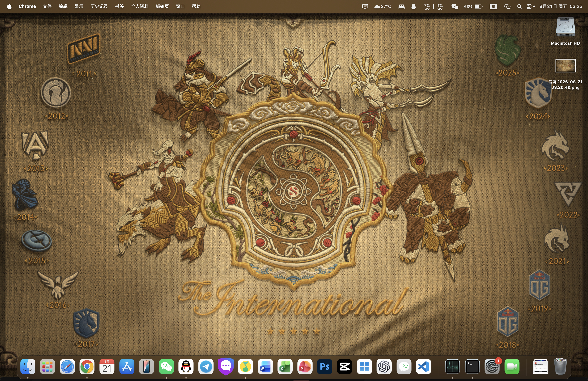Click the WeChat menu bar status icon
Image resolution: width=588 pixels, height=381 pixels.
pyautogui.click(x=455, y=6)
